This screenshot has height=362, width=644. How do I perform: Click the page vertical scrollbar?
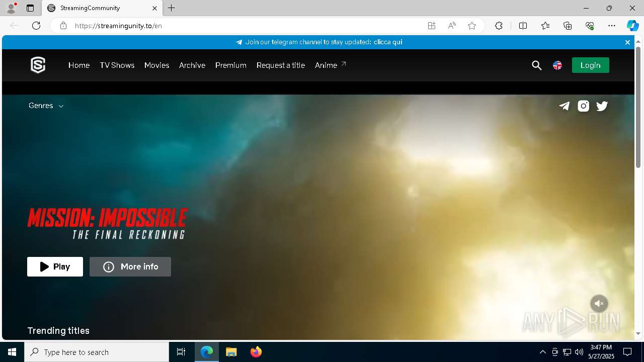click(638, 108)
